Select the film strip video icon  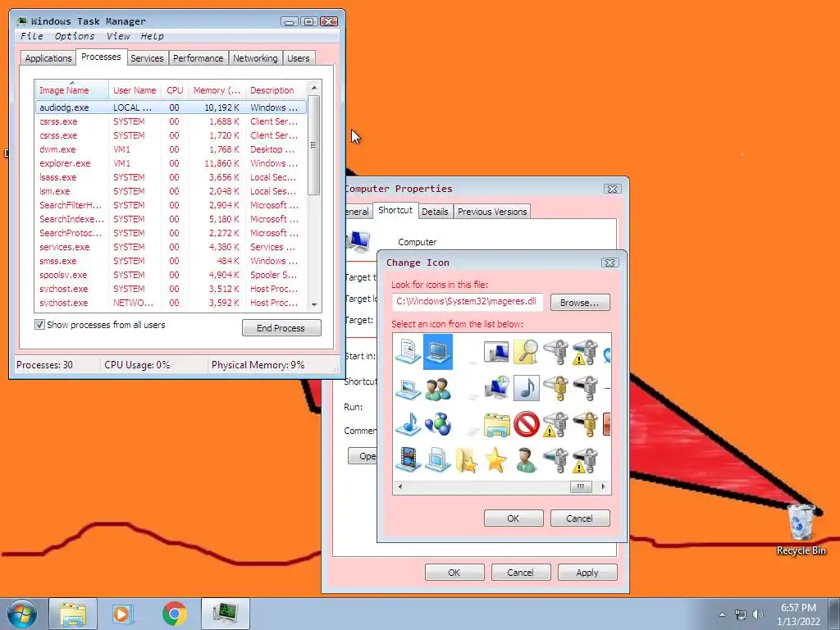point(408,460)
